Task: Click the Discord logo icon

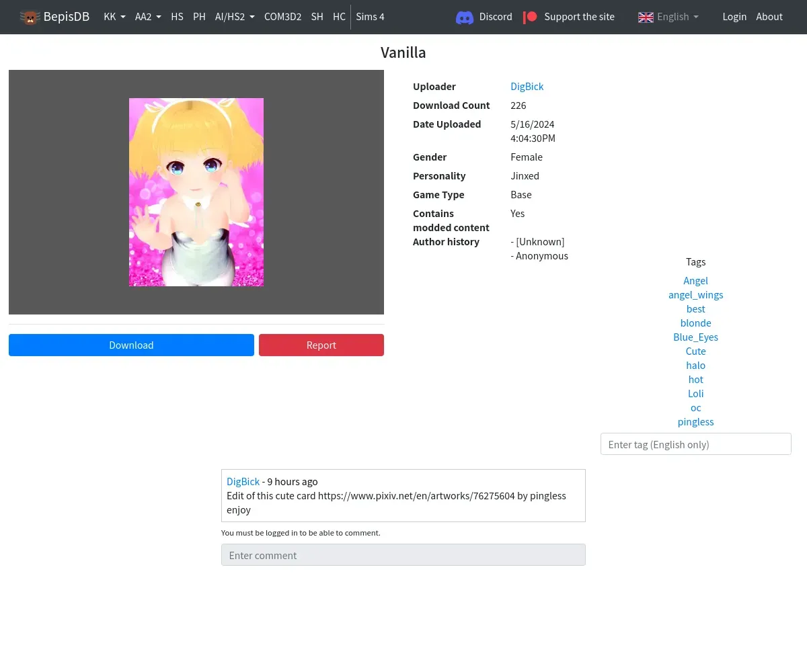Action: coord(465,17)
